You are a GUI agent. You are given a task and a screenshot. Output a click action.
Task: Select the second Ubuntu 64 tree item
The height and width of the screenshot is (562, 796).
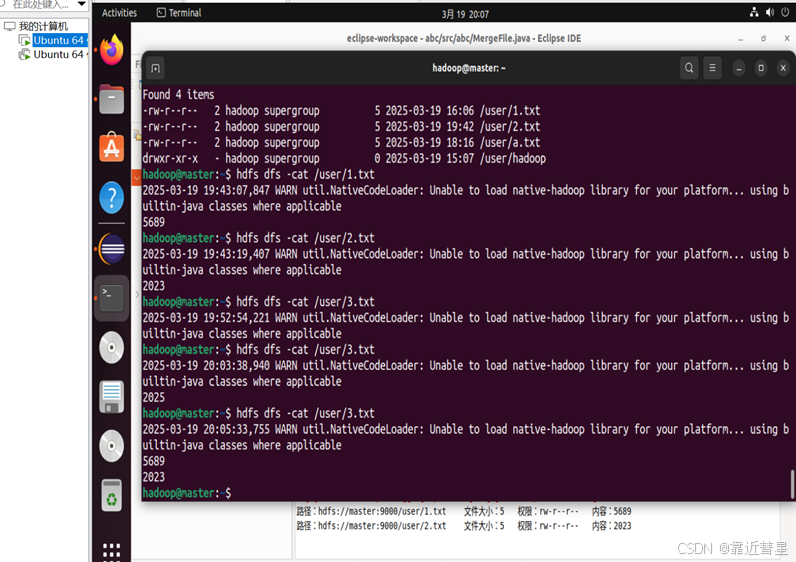click(53, 54)
